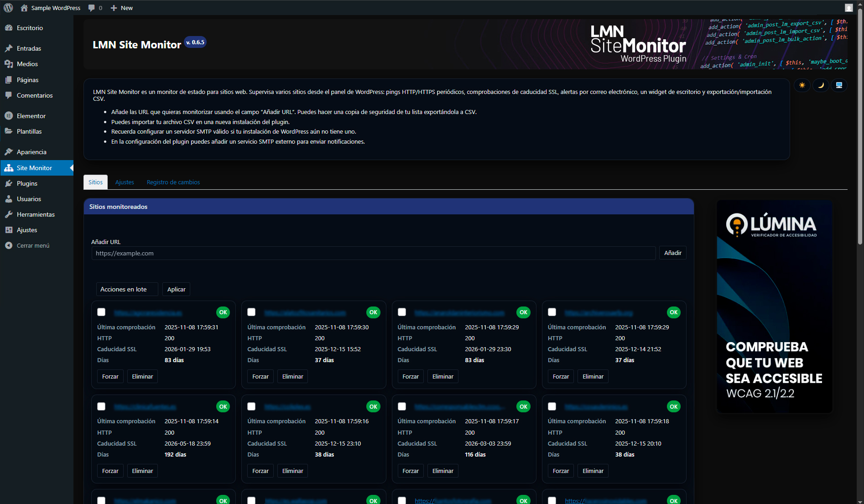Collapse the sidebar with Cerrar menú

point(33,245)
